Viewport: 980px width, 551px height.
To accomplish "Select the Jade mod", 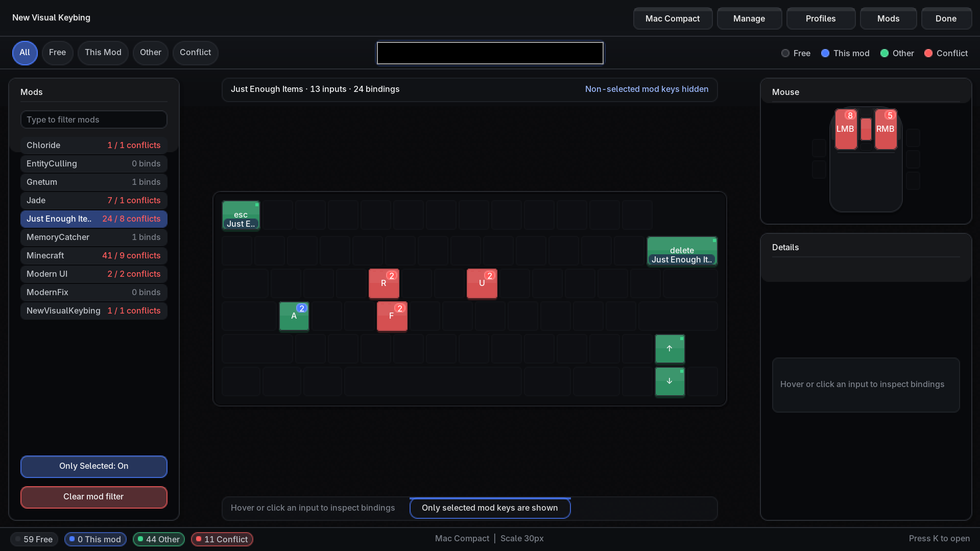I will click(x=94, y=200).
